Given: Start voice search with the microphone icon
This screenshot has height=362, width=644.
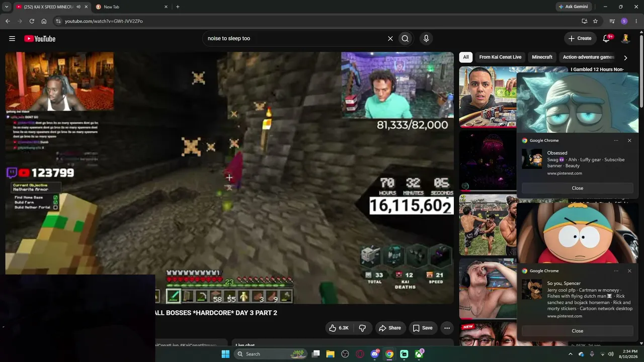Looking at the screenshot, I should click(426, 39).
